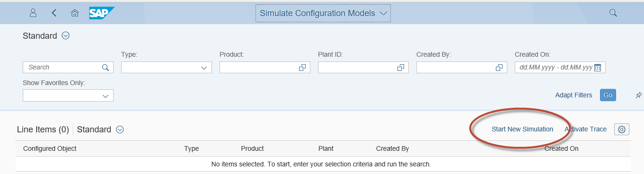Open the user profile icon
The height and width of the screenshot is (174, 644).
(33, 13)
